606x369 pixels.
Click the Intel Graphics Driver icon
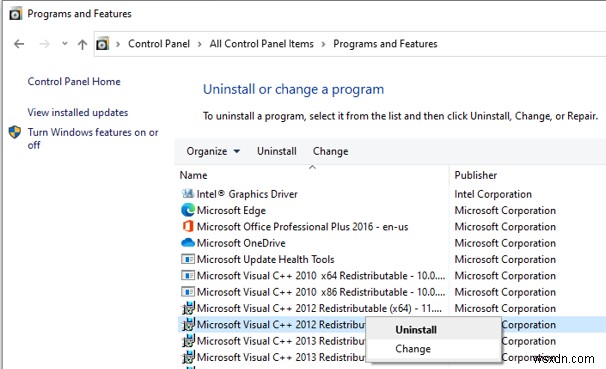tap(187, 194)
